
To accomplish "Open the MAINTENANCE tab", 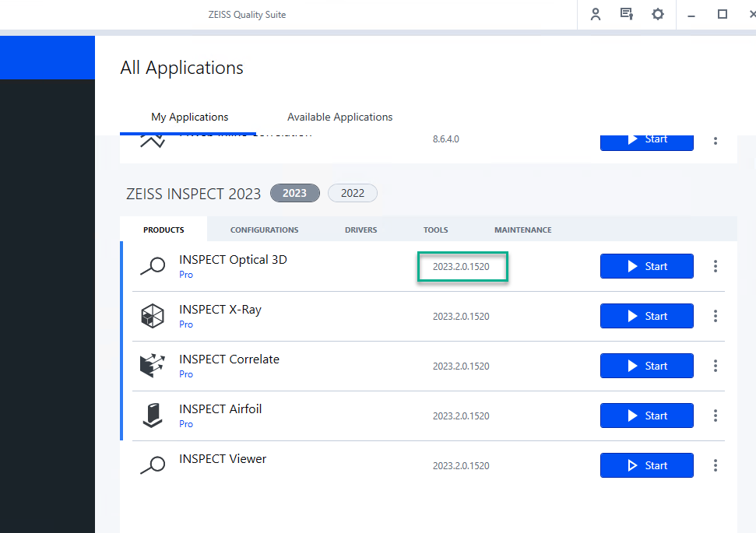I will click(522, 230).
